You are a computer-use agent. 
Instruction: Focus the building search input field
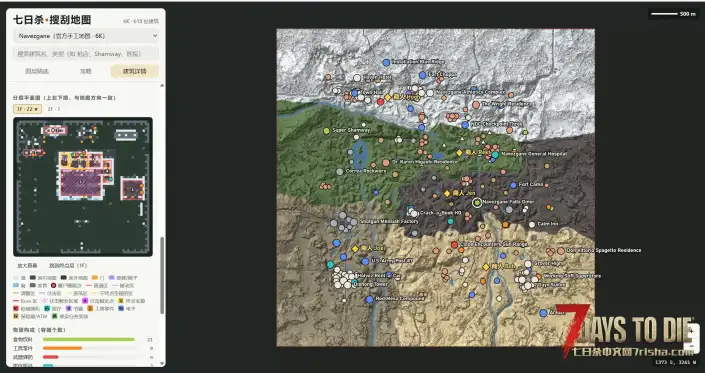tap(86, 54)
